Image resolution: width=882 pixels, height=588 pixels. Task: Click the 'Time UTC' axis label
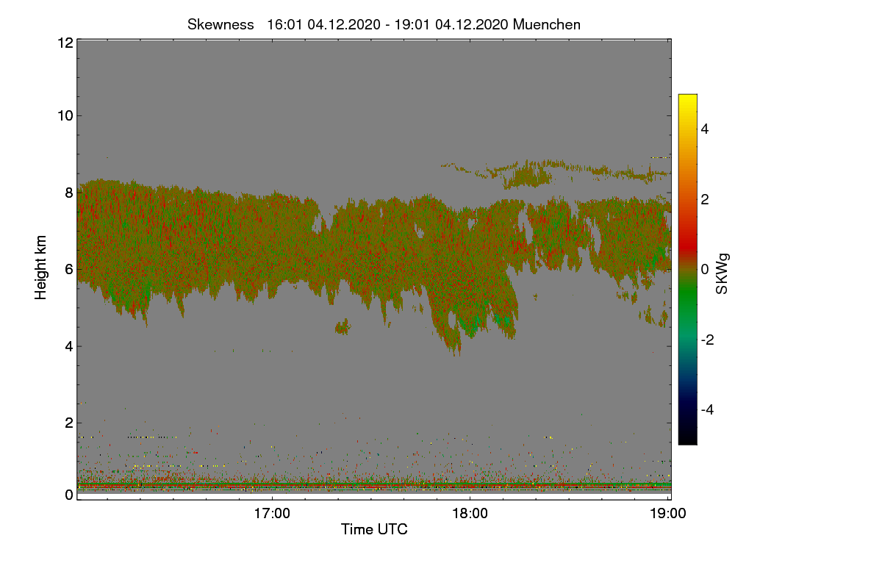(x=374, y=529)
